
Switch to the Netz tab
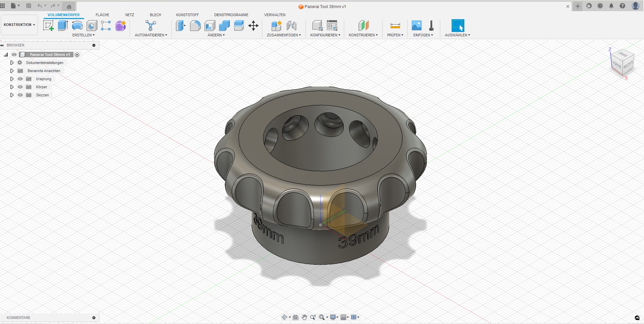130,15
